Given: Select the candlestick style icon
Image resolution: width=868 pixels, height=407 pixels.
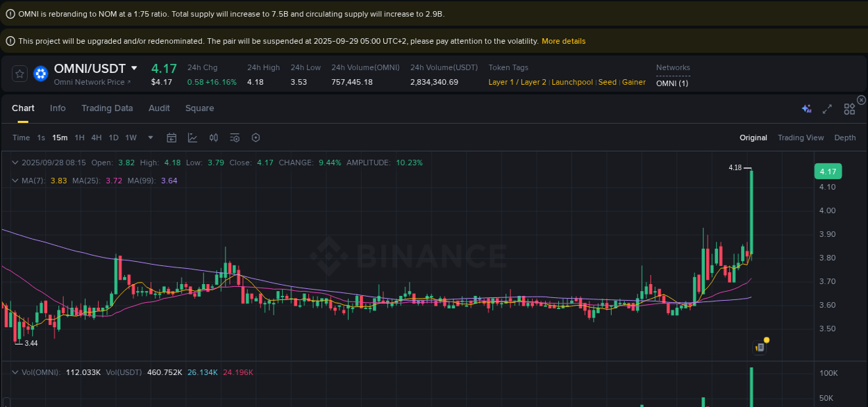Looking at the screenshot, I should 214,138.
